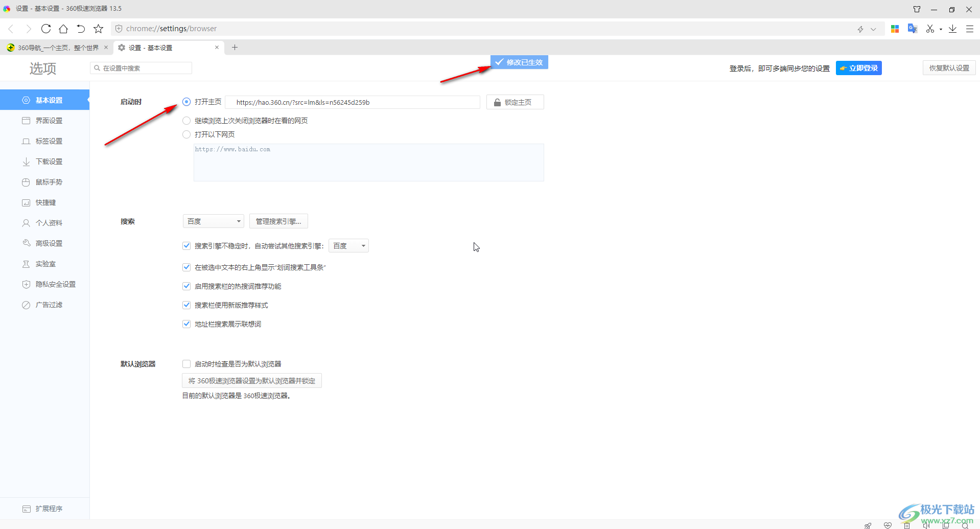Click the 立即登录 button
Viewport: 980px width, 529px height.
tap(859, 68)
